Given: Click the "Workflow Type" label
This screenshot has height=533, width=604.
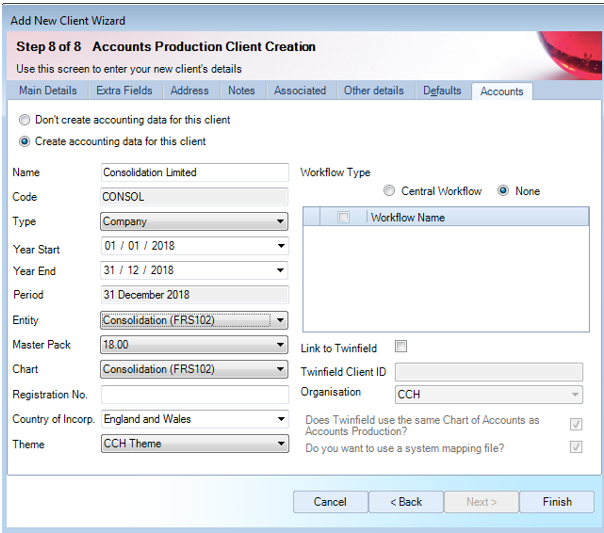Looking at the screenshot, I should (x=336, y=172).
